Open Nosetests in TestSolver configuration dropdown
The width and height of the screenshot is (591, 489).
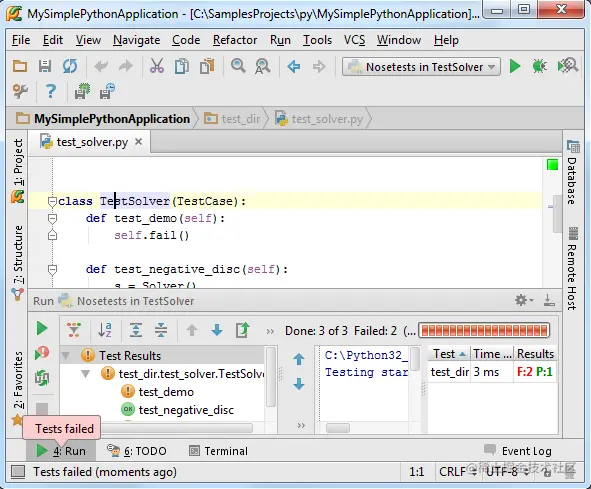421,67
